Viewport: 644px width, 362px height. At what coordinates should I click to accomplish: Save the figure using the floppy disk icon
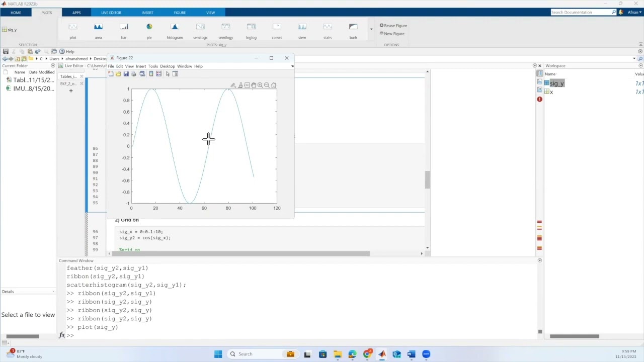(126, 74)
